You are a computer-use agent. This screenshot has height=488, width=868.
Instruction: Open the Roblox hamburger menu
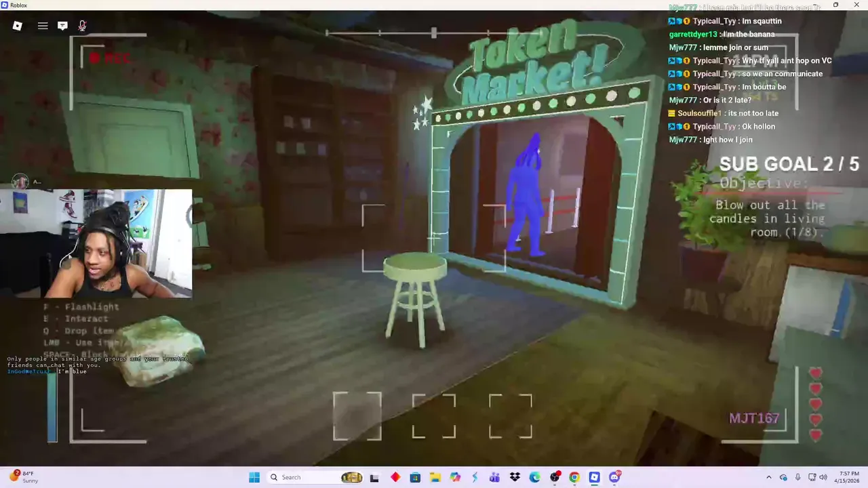pos(43,26)
